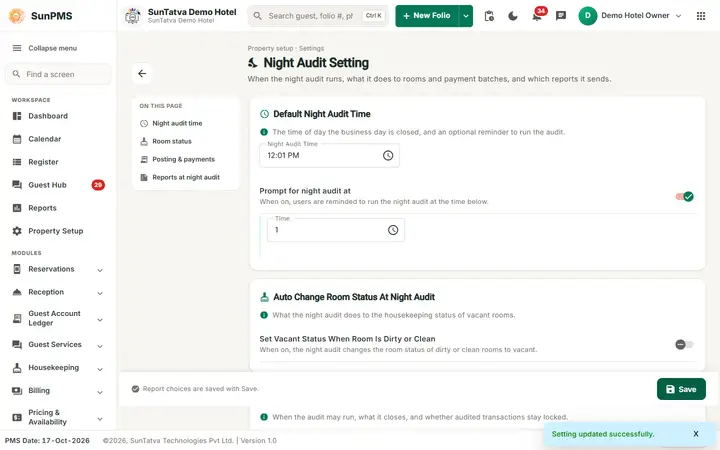Open the clock picker for Night Audit Time
The image size is (720, 450).
point(388,156)
